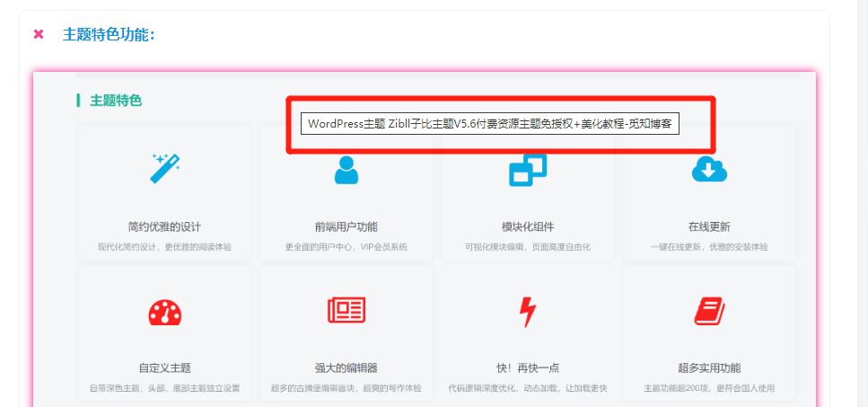Viewport: 868px width, 407px height.
Task: Click the 在线更新 title
Action: point(709,227)
